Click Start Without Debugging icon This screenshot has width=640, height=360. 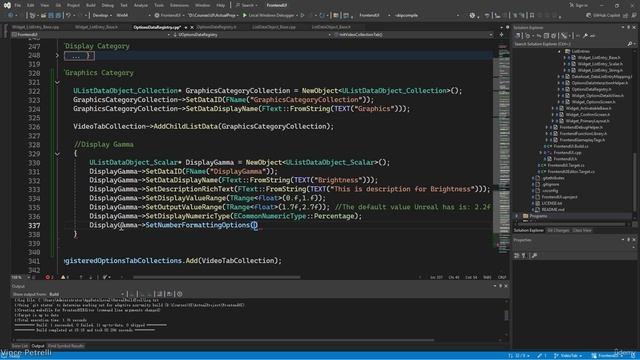(x=302, y=16)
